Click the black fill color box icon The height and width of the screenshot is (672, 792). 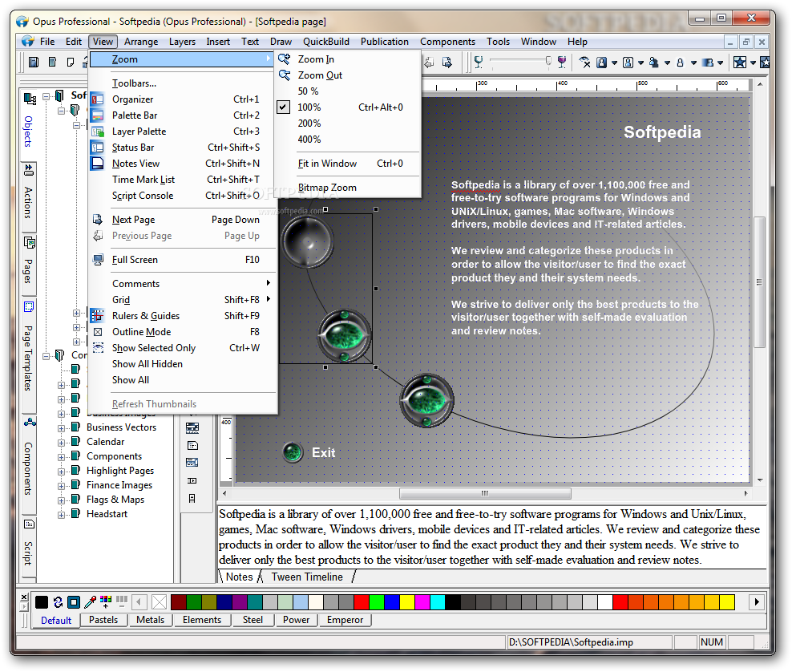coord(42,601)
